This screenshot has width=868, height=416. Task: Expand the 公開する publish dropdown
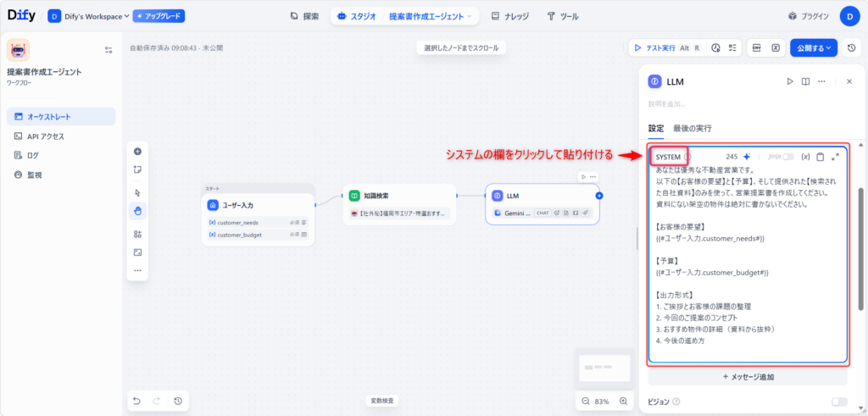click(814, 48)
